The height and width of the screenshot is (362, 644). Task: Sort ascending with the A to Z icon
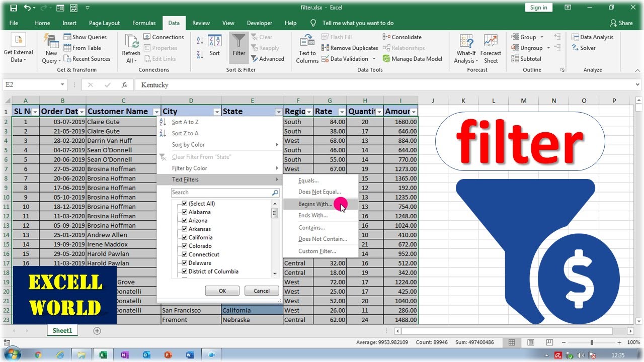(x=200, y=41)
